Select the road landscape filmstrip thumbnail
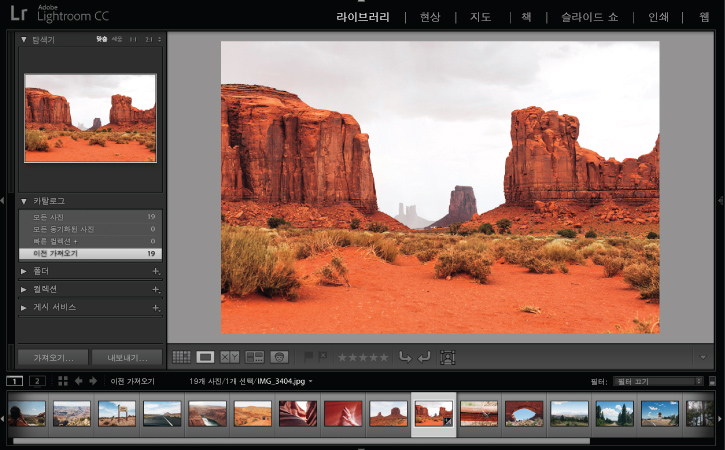The height and width of the screenshot is (450, 725). click(x=162, y=413)
